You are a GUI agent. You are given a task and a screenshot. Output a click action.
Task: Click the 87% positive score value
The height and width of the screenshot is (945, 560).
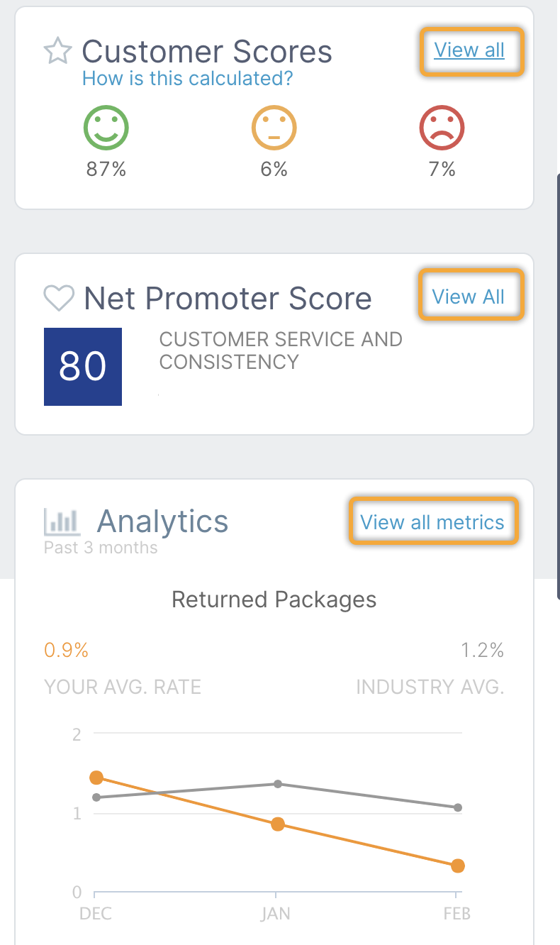(x=106, y=169)
